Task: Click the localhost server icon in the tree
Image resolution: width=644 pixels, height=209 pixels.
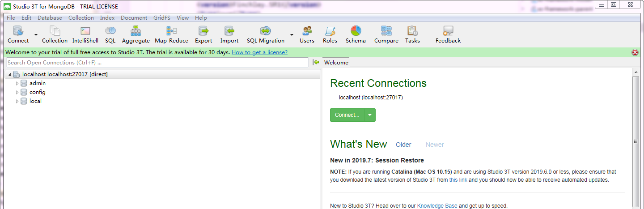Action: [x=17, y=74]
